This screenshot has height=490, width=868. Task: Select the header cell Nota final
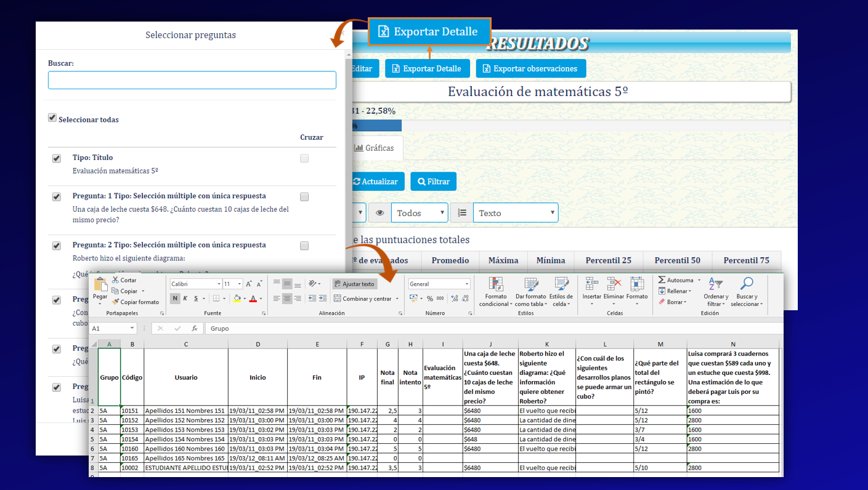[x=387, y=377]
